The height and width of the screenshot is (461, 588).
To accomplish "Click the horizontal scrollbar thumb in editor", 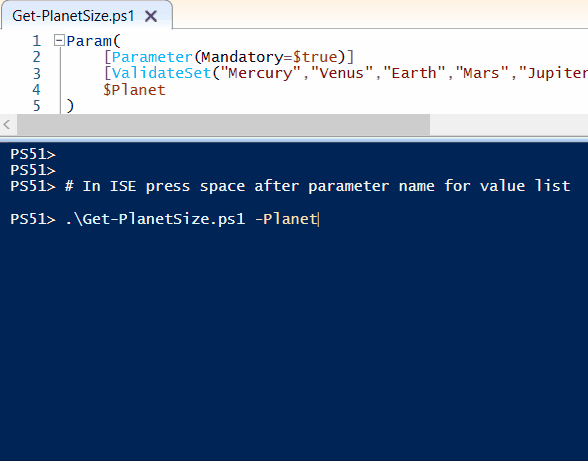I will click(223, 125).
